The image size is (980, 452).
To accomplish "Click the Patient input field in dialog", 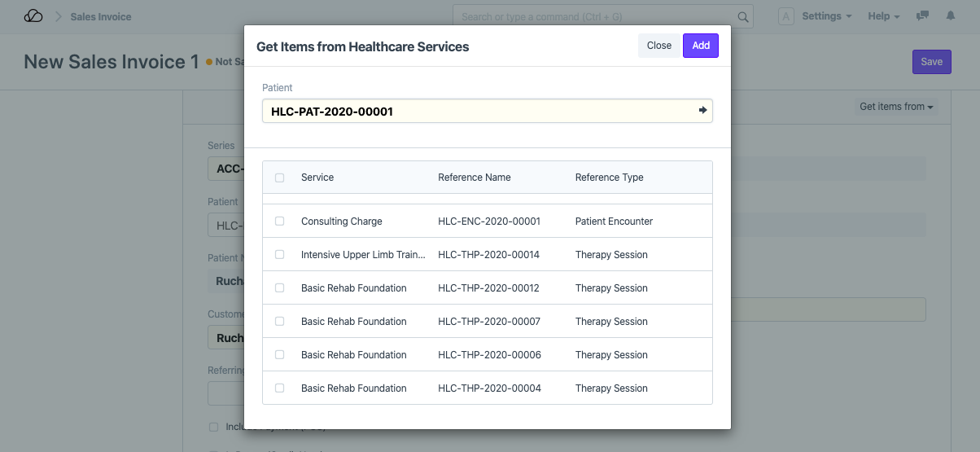I will coord(480,112).
